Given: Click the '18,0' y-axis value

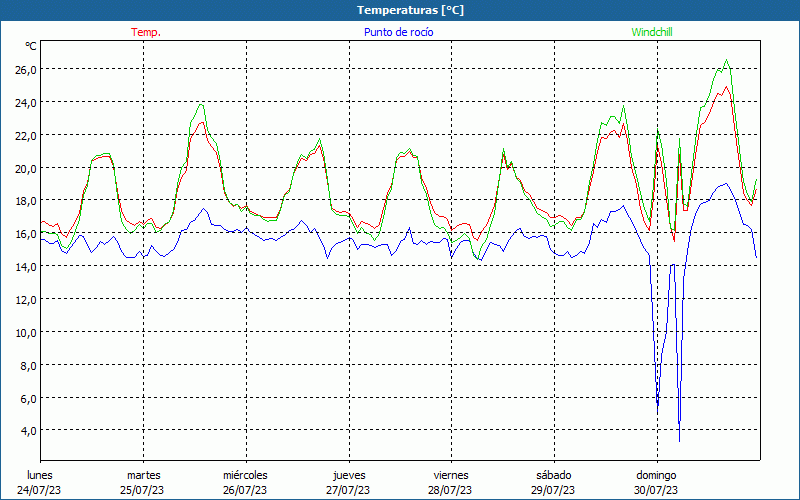Looking at the screenshot, I should point(26,201).
